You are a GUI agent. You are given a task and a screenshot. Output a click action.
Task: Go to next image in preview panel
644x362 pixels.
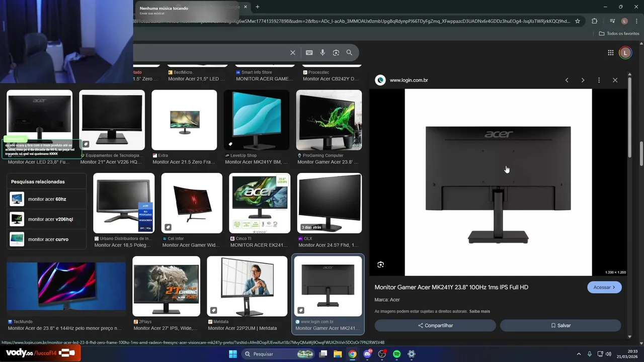583,80
